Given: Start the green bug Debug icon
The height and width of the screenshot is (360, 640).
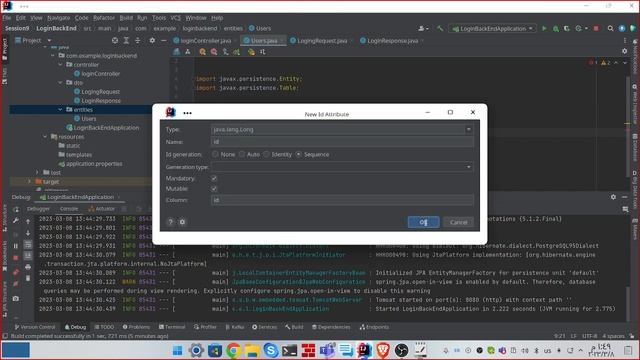Looking at the screenshot, I should click(556, 29).
